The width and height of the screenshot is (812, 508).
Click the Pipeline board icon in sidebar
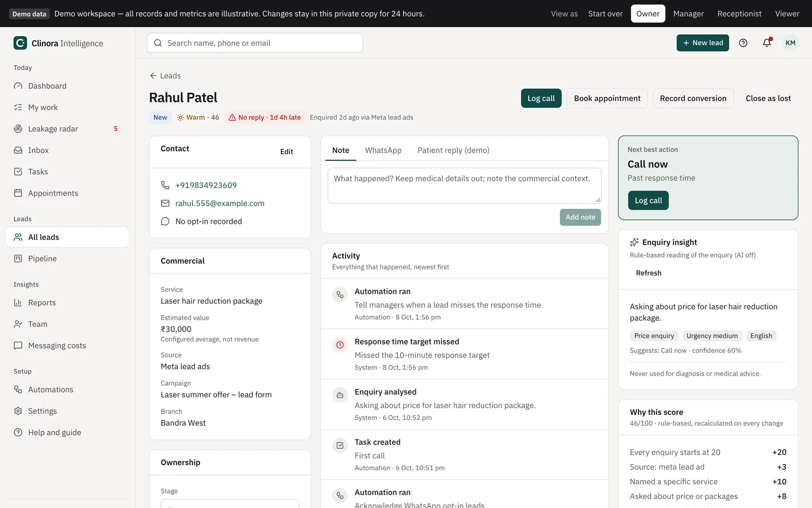coord(18,259)
